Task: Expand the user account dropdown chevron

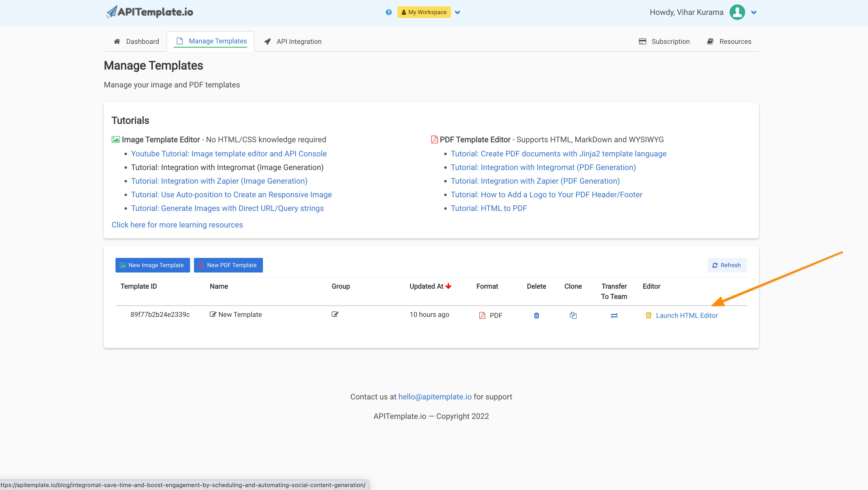Action: pyautogui.click(x=754, y=12)
